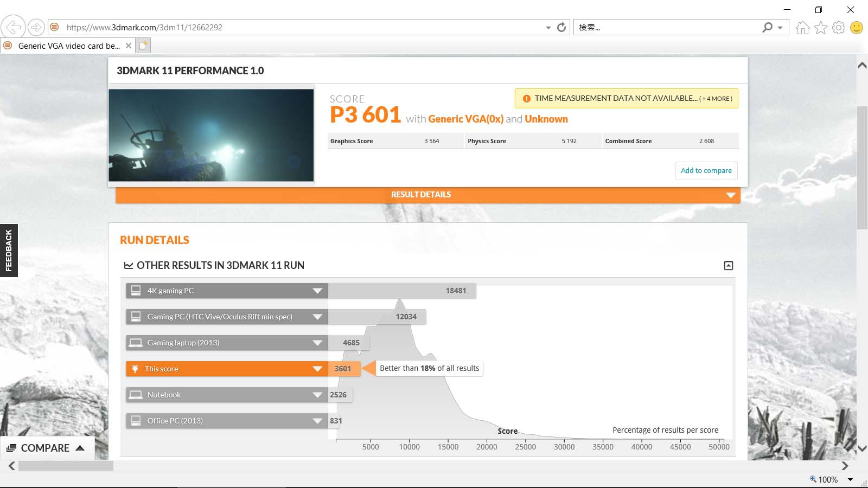Click the 4K gaming PC monitor icon

coord(136,291)
